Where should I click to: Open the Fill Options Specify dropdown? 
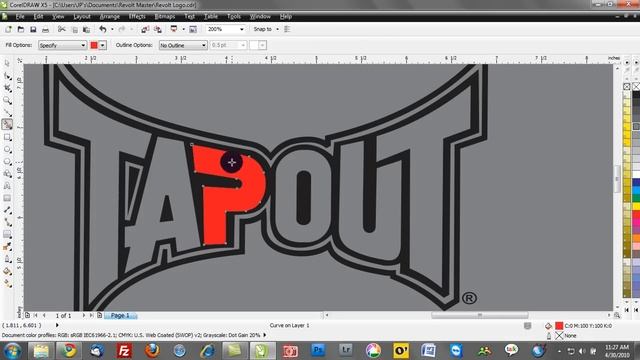point(62,45)
